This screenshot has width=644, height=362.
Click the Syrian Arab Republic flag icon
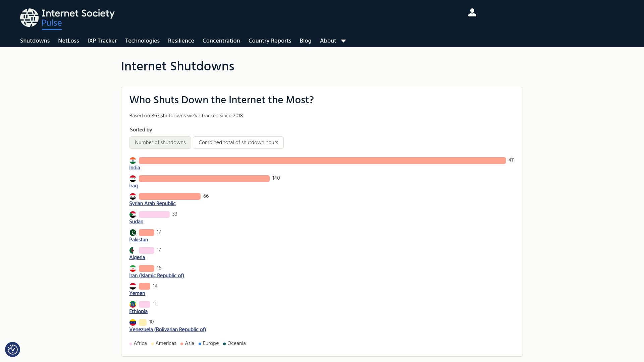(133, 196)
